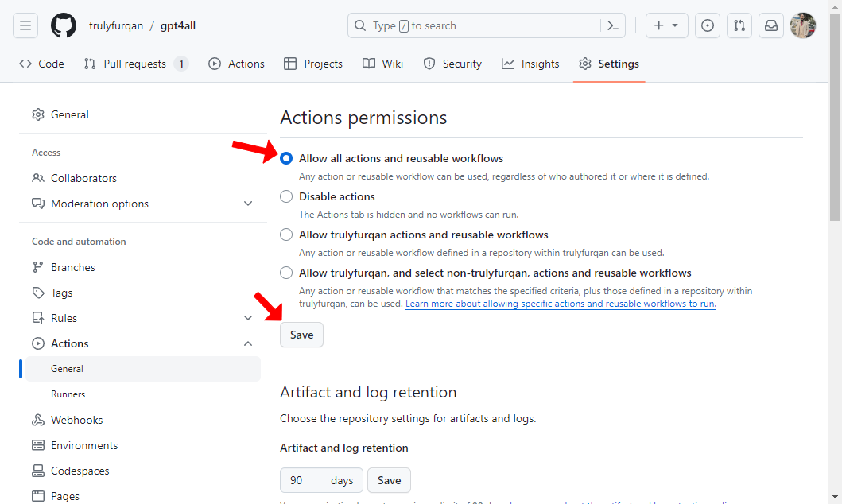Open the create new plus dropdown
The height and width of the screenshot is (504, 842).
pos(666,25)
